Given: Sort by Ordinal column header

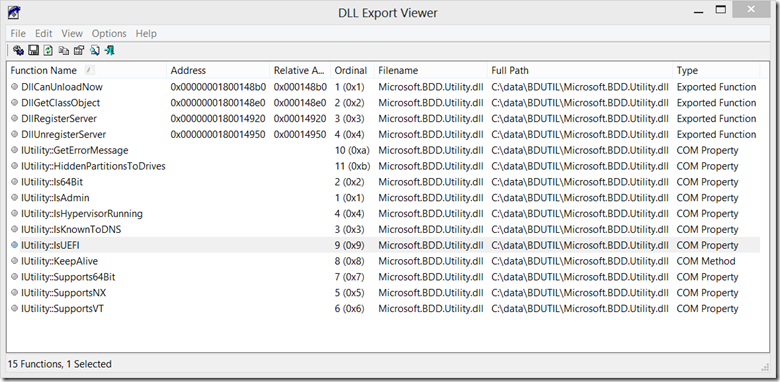Looking at the screenshot, I should 352,71.
